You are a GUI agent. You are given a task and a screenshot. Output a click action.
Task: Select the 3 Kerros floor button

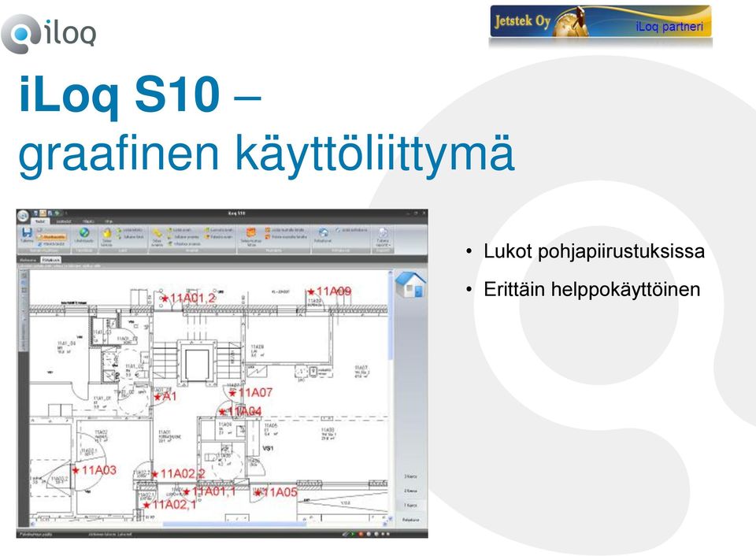pyautogui.click(x=411, y=476)
